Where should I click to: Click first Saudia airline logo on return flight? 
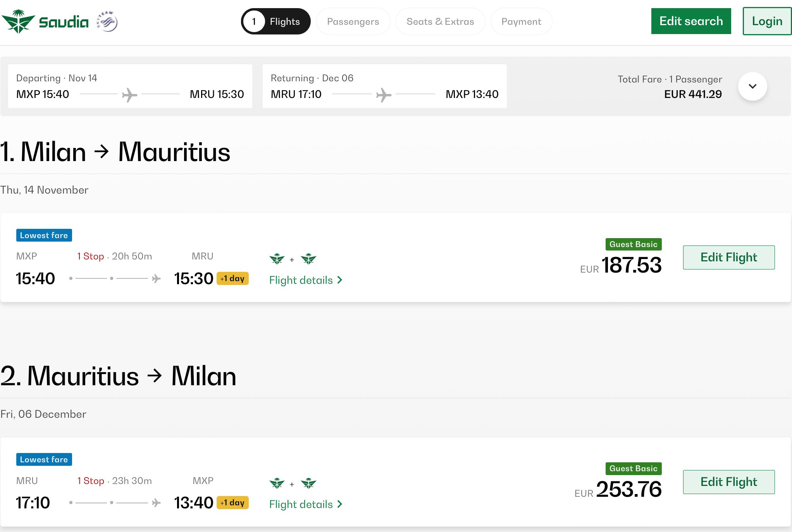(x=277, y=483)
